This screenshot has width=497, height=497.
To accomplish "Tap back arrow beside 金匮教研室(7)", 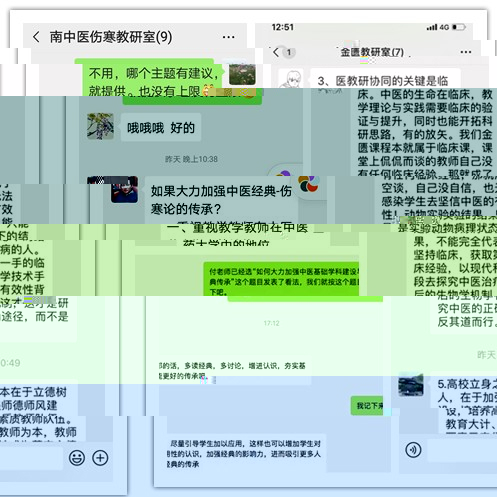I will point(276,52).
